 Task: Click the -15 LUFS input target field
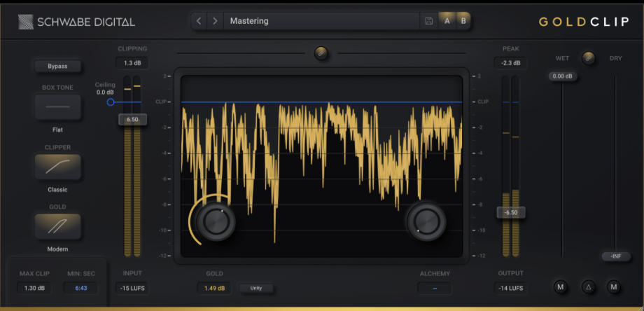(132, 288)
